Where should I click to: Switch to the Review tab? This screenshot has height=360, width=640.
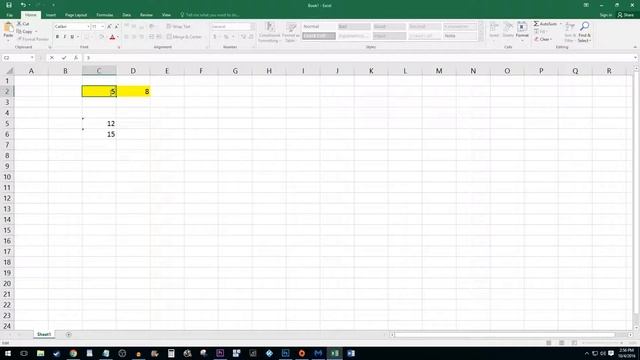[x=146, y=15]
